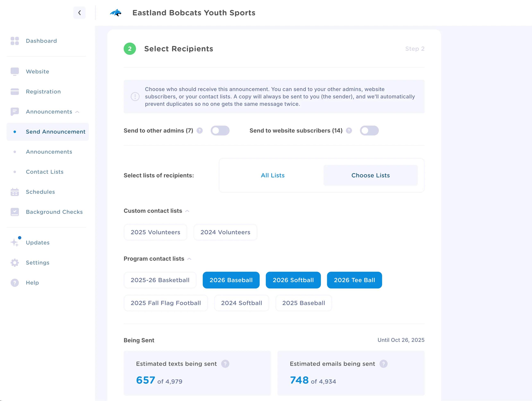Switch to the All Lists tab
The image size is (532, 401).
tap(273, 175)
